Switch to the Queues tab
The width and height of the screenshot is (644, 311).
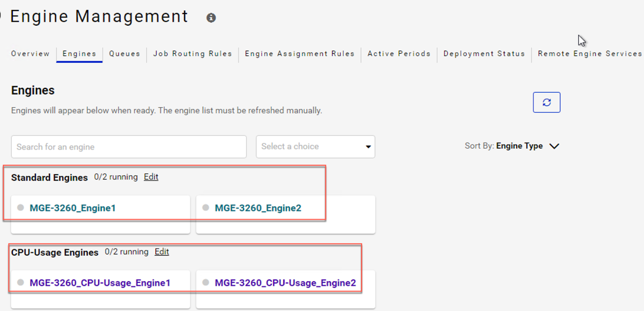tap(124, 54)
